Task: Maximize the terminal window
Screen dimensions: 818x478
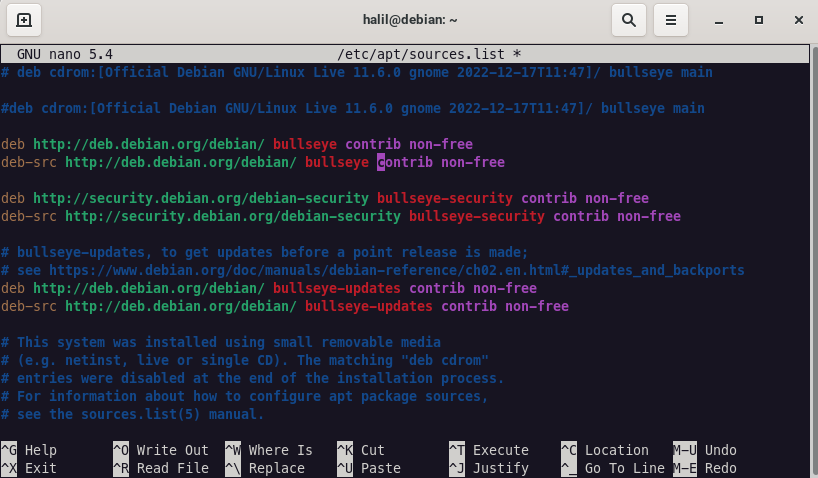Action: (759, 20)
